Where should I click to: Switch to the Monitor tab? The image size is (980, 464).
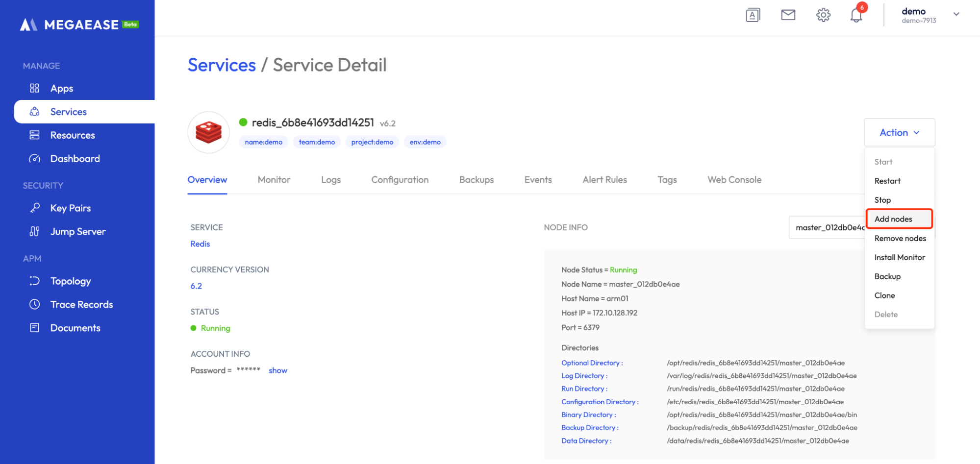pyautogui.click(x=274, y=180)
